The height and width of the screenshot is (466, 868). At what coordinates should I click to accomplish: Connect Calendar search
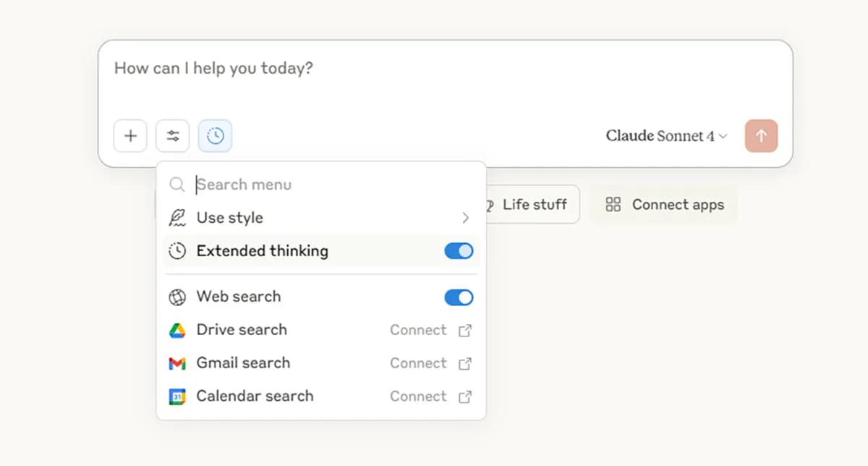point(418,397)
